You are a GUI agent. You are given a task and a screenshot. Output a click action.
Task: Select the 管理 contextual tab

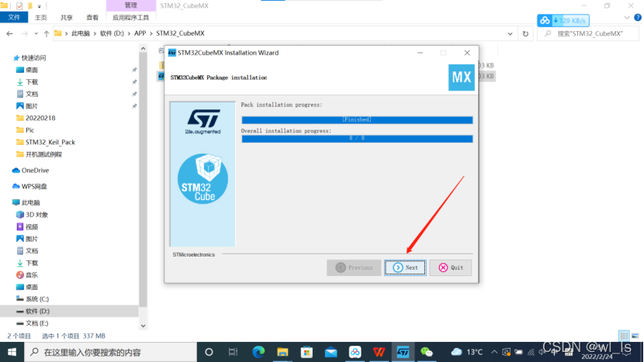point(130,5)
